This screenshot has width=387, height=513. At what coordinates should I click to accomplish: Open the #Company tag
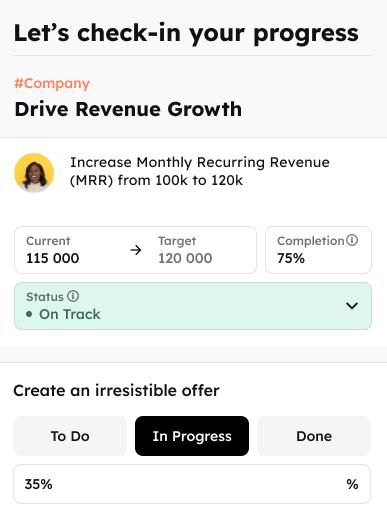pos(52,83)
